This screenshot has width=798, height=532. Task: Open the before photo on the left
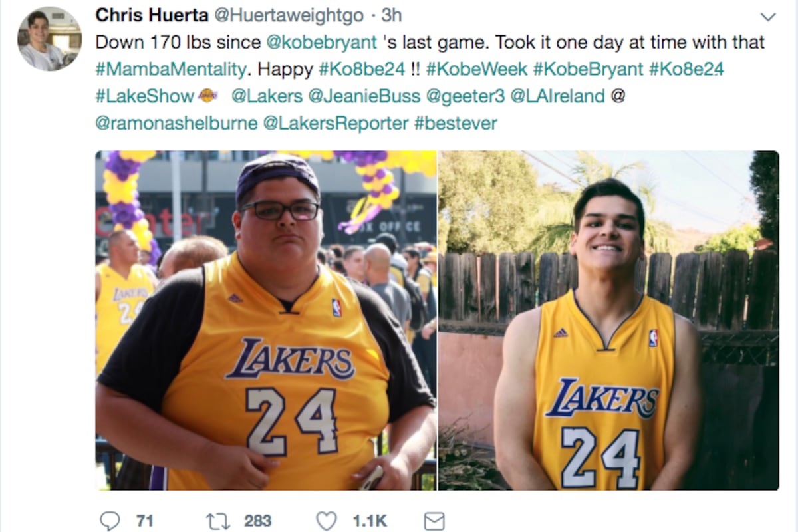point(266,321)
